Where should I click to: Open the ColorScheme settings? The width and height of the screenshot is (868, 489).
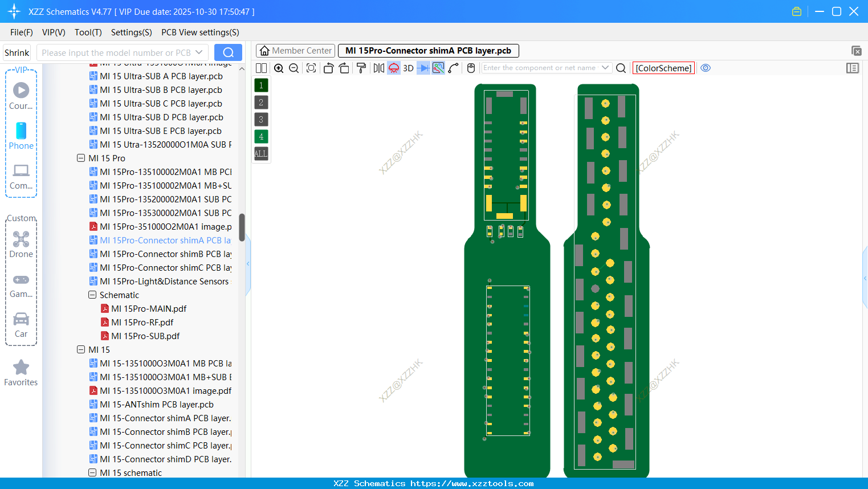[x=663, y=68]
